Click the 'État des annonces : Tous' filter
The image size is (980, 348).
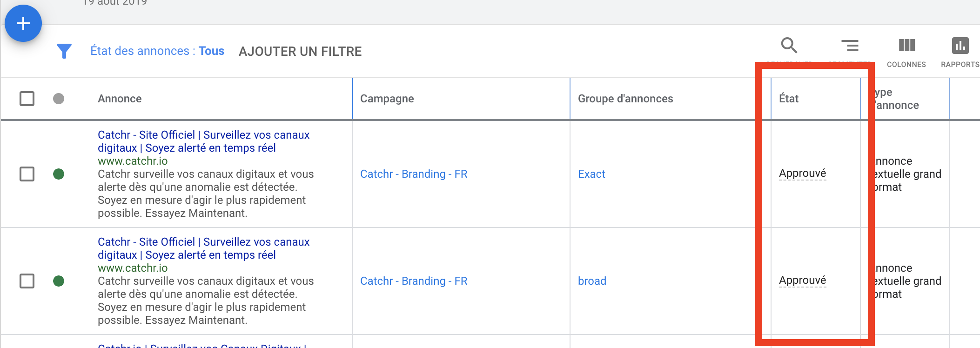pos(157,51)
